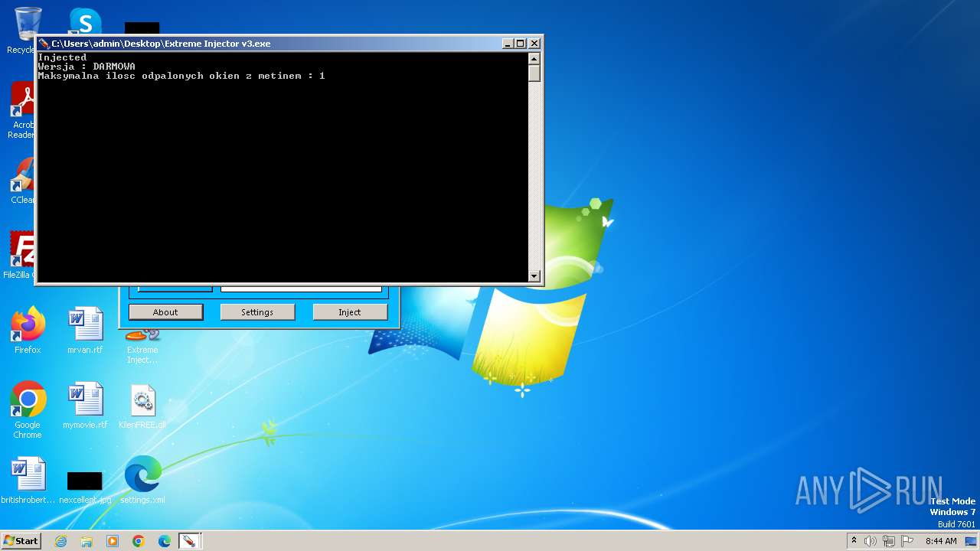The height and width of the screenshot is (551, 980).
Task: Launch the Google Chrome desktop shortcut
Action: [x=28, y=409]
